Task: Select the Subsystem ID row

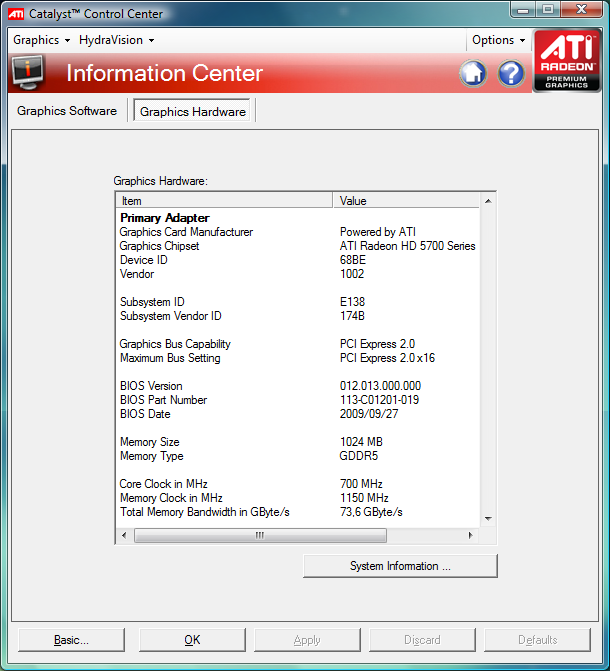Action: 298,302
